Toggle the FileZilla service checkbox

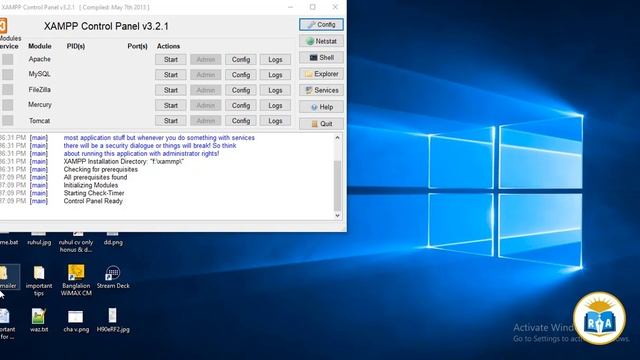(8, 90)
